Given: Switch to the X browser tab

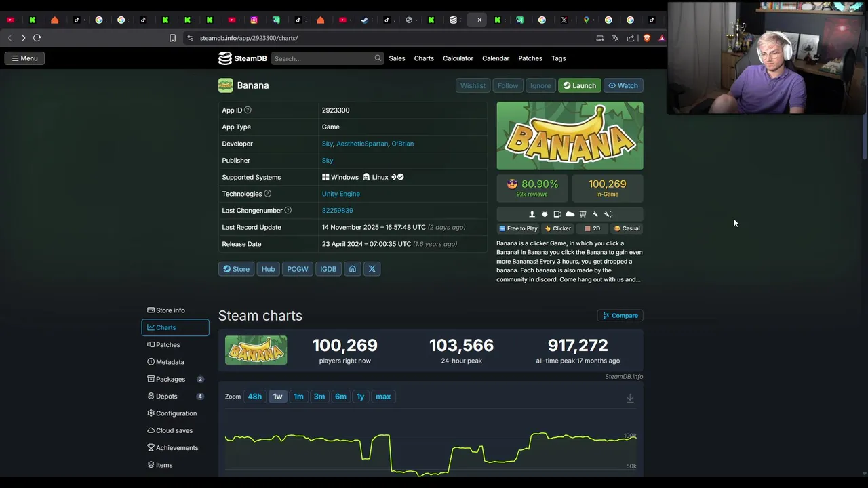Looking at the screenshot, I should [x=564, y=20].
